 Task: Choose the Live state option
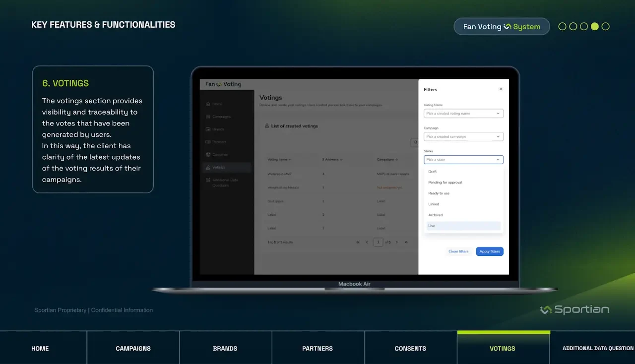pyautogui.click(x=463, y=226)
